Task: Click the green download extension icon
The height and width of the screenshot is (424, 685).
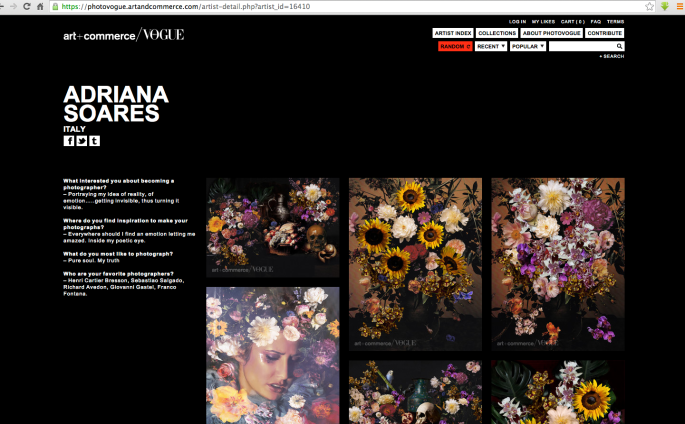Action: point(664,6)
